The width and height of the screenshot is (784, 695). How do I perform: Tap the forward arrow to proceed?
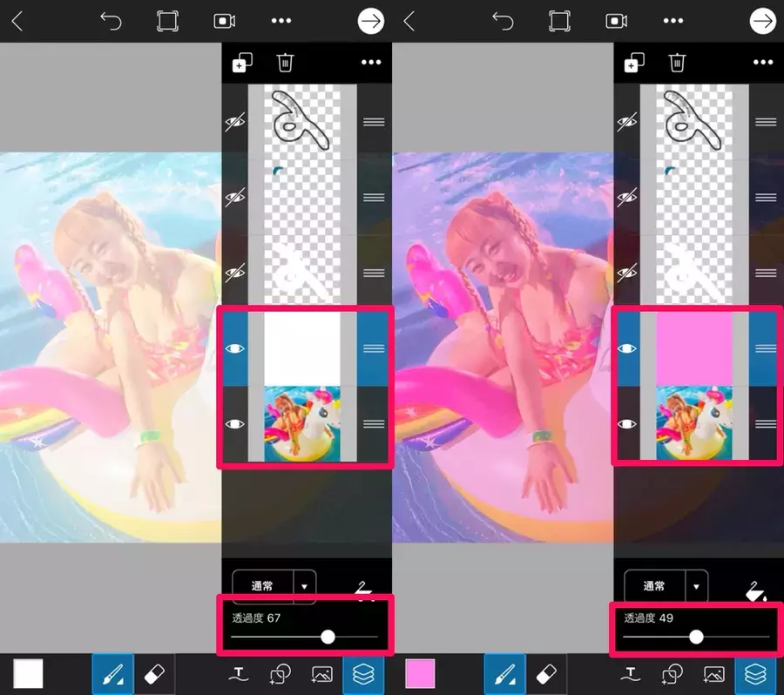click(x=370, y=20)
